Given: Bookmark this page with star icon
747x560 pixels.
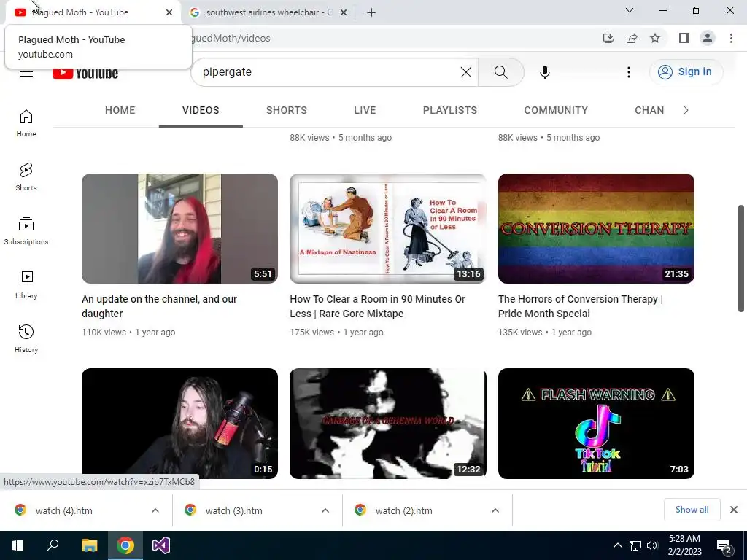Looking at the screenshot, I should coord(655,38).
